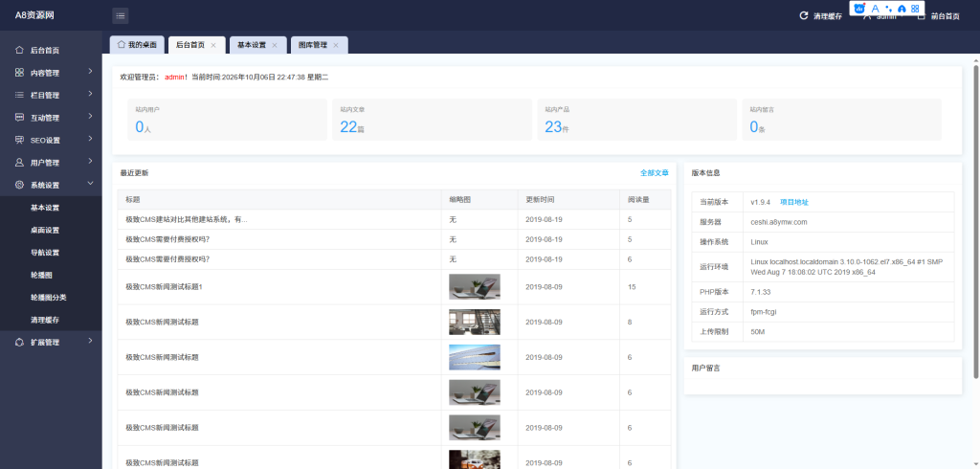Click the A8资源网 logo text
The image size is (980, 469).
34,15
